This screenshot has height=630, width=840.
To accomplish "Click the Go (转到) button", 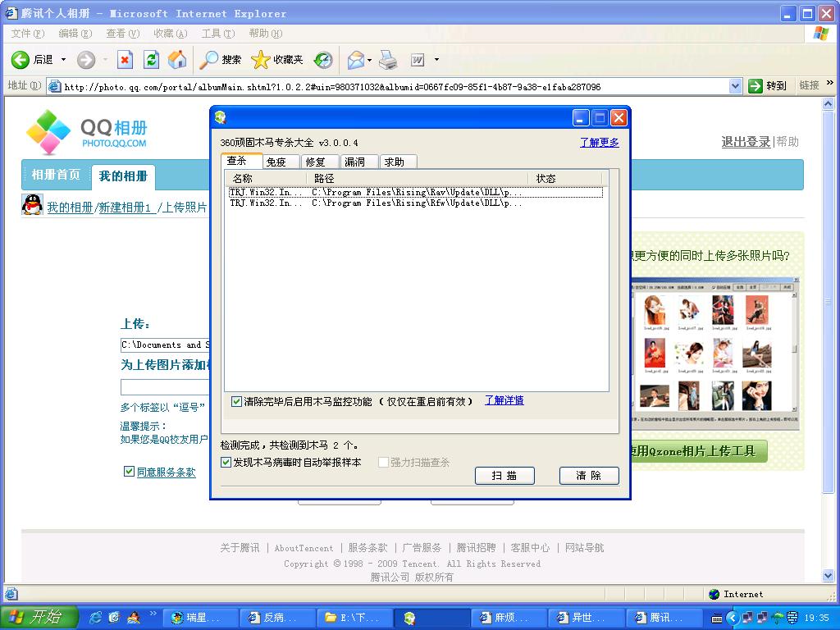I will tap(767, 85).
